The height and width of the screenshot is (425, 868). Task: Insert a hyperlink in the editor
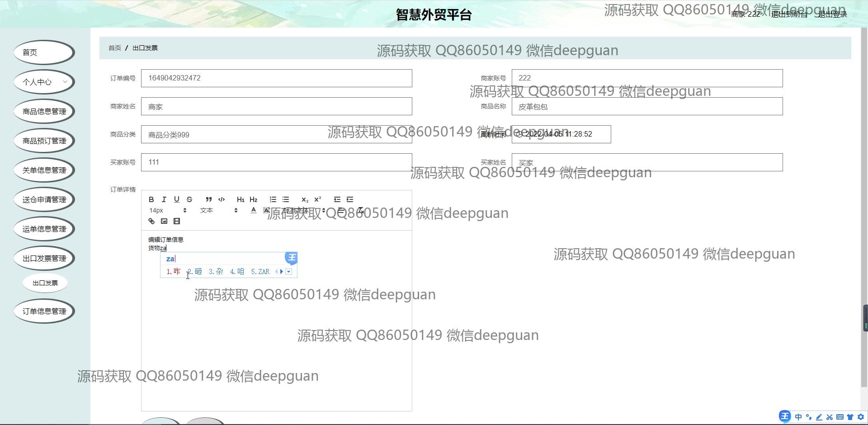tap(151, 221)
